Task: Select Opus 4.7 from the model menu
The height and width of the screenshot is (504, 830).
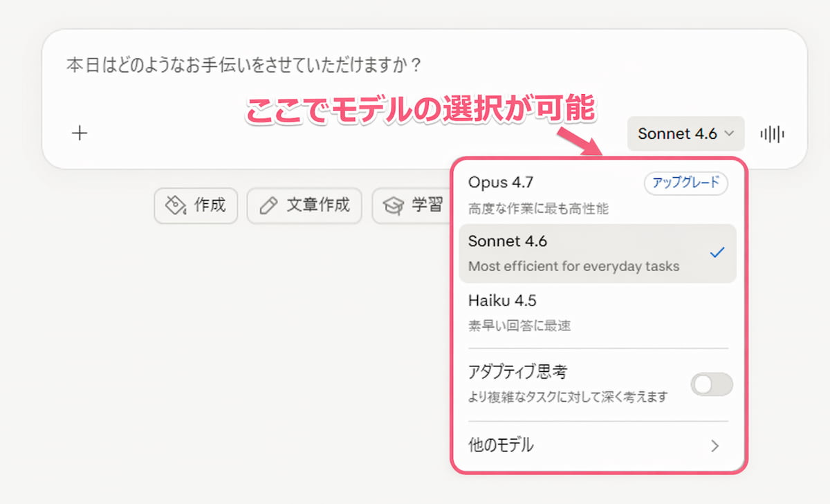Action: point(501,183)
